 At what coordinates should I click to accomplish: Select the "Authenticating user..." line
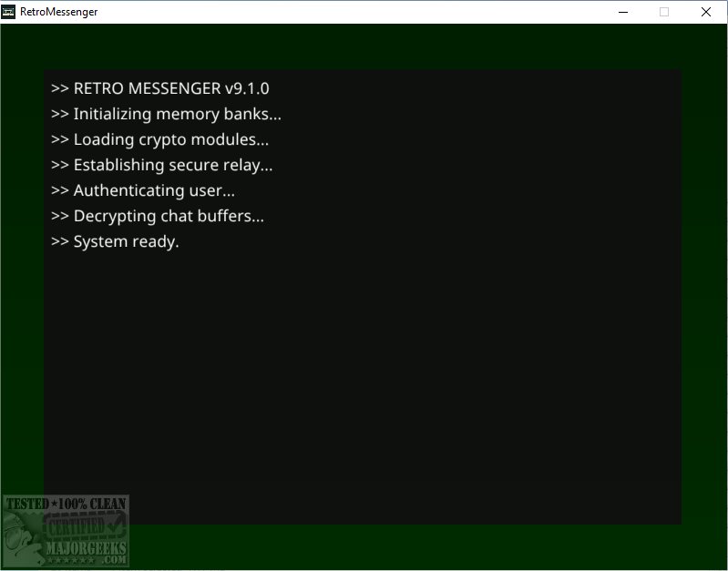pyautogui.click(x=154, y=190)
